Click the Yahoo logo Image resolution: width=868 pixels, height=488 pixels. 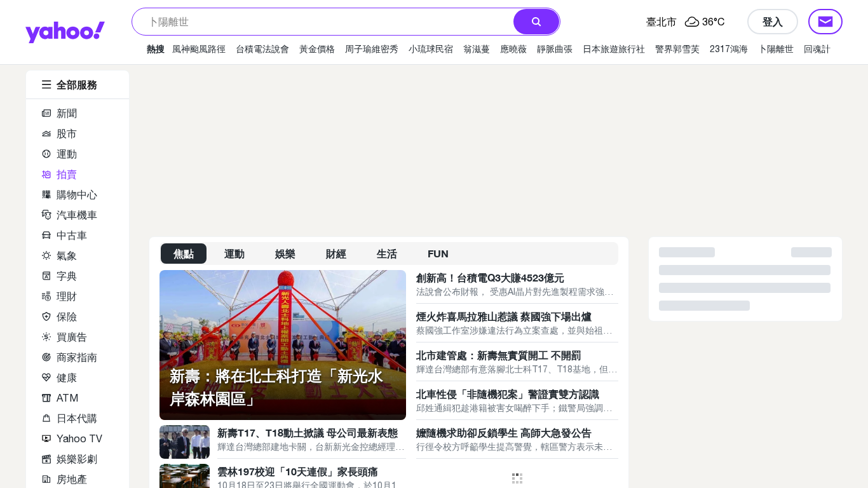[x=65, y=32]
